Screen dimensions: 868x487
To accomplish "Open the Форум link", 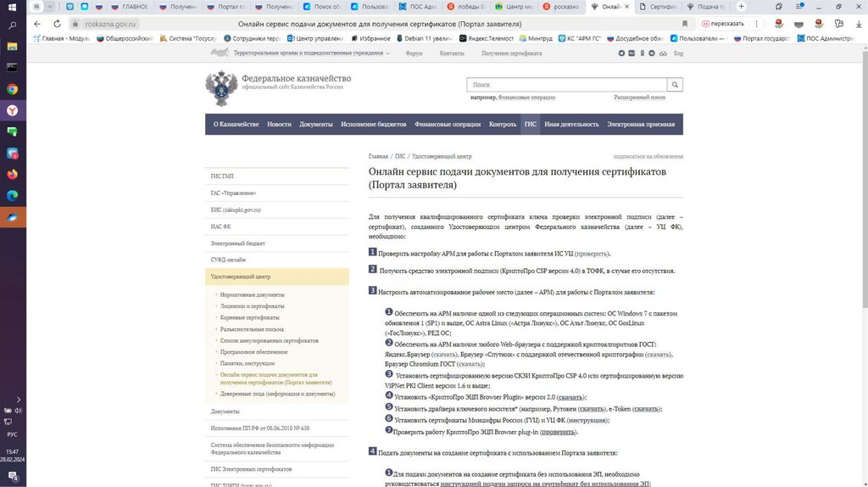I will point(414,53).
